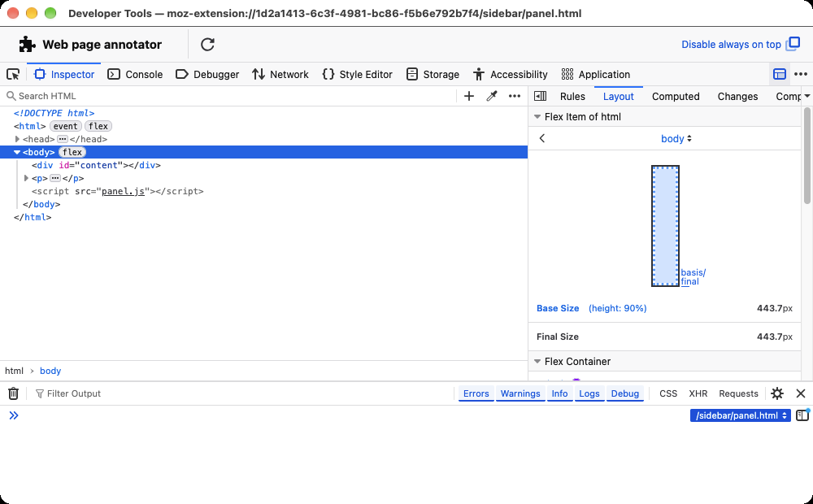Toggle the CSS console filter

click(667, 393)
